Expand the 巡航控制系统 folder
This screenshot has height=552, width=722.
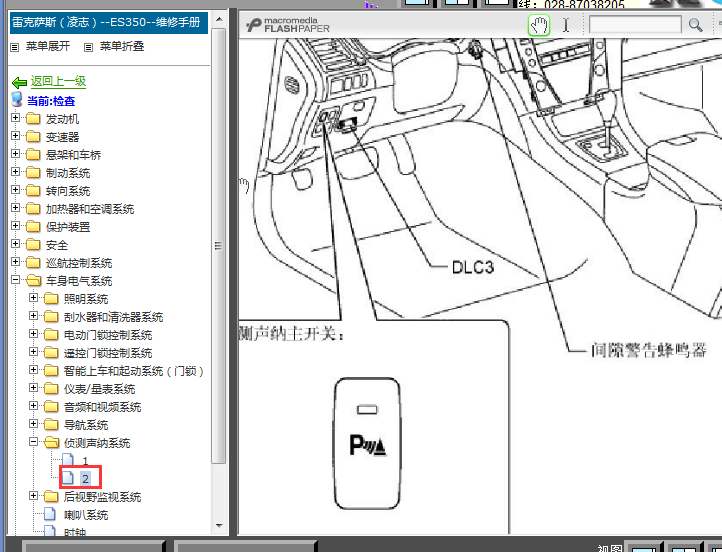pyautogui.click(x=15, y=261)
